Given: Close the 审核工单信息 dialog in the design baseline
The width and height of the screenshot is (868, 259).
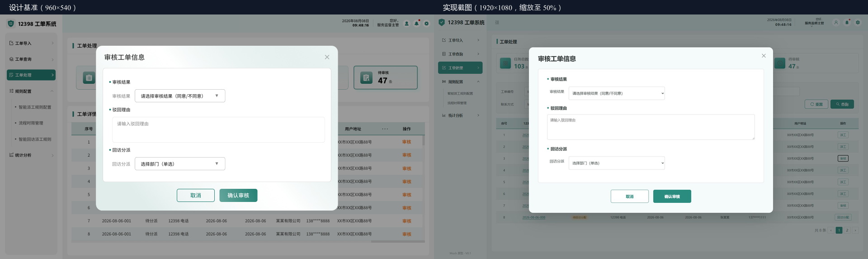Looking at the screenshot, I should [327, 57].
